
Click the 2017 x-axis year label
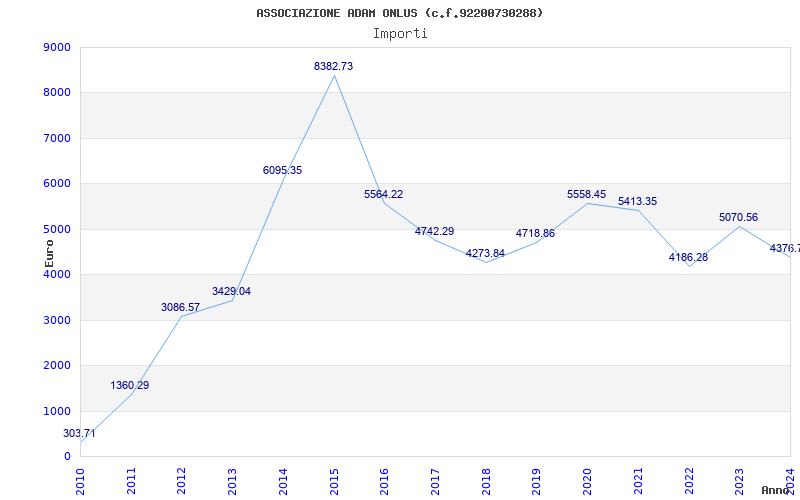pyautogui.click(x=435, y=481)
